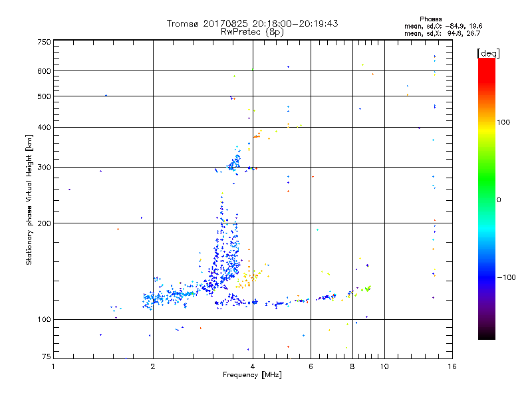Viewport: 532px width, 399px height.
Task: Click the "[deg]" colorbar unit label
Action: click(x=488, y=53)
